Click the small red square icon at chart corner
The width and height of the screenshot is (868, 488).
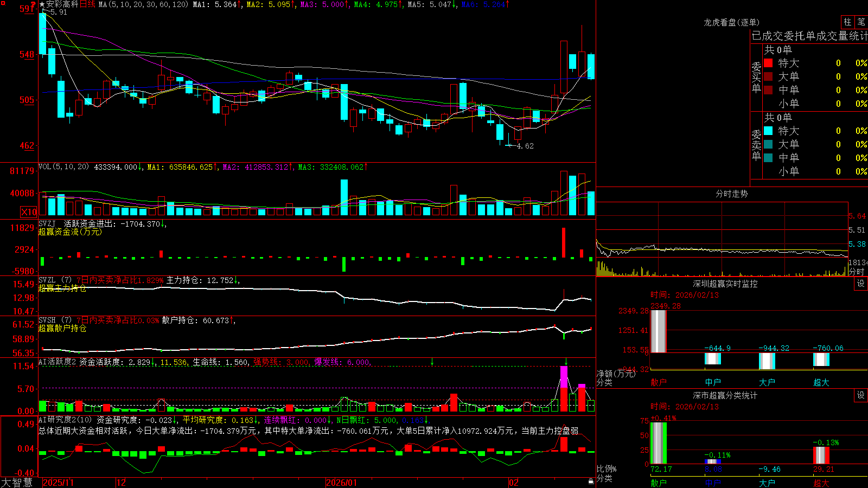point(3,3)
